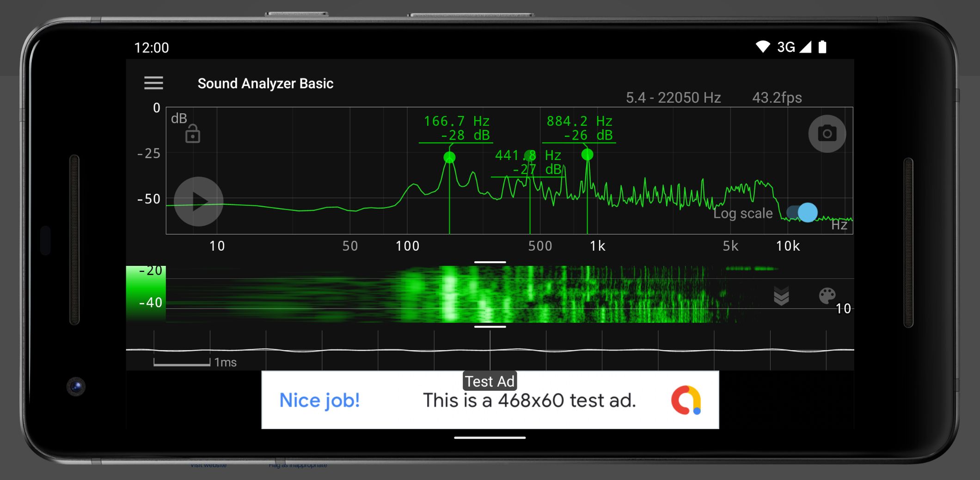Screen dimensions: 980x480
Task: Click the 441.8 Hz -27 dB label
Action: pos(528,162)
